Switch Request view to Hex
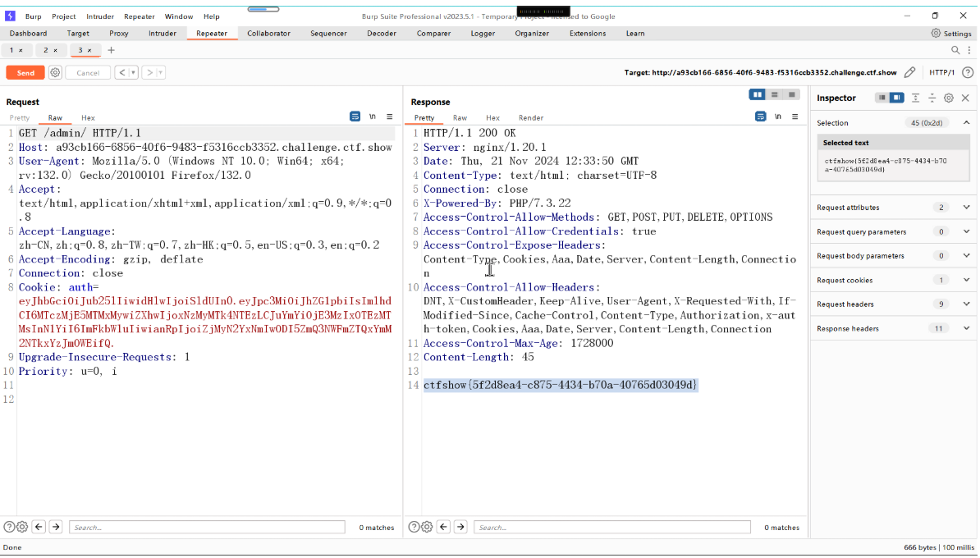Screen dimensions: 980x558 (88, 117)
